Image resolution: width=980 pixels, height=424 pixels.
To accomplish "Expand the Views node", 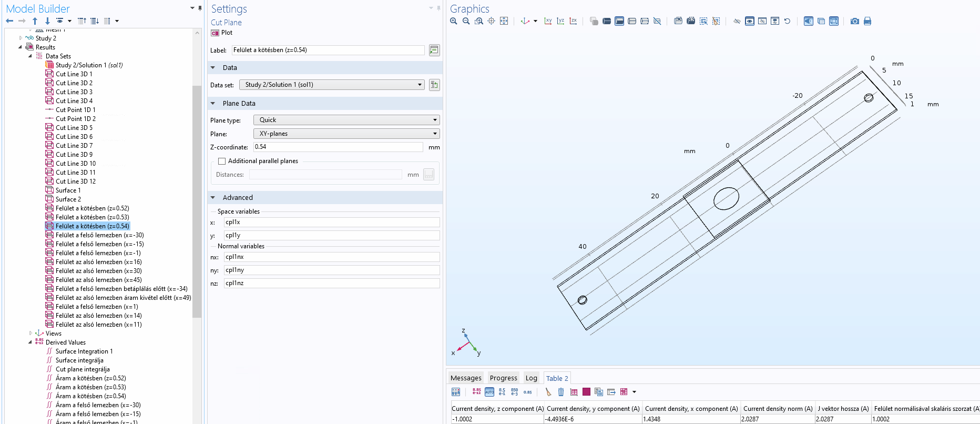I will click(x=30, y=333).
